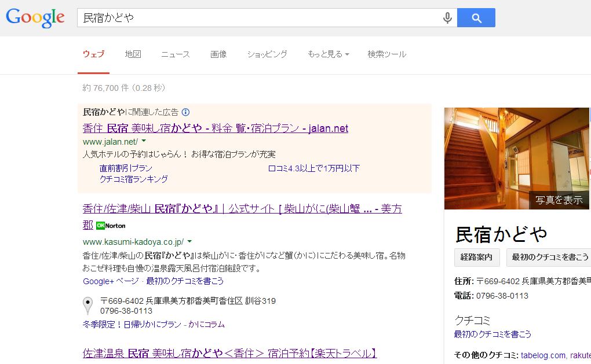Open the tabelog.com review link
This screenshot has height=364, width=591.
(543, 355)
